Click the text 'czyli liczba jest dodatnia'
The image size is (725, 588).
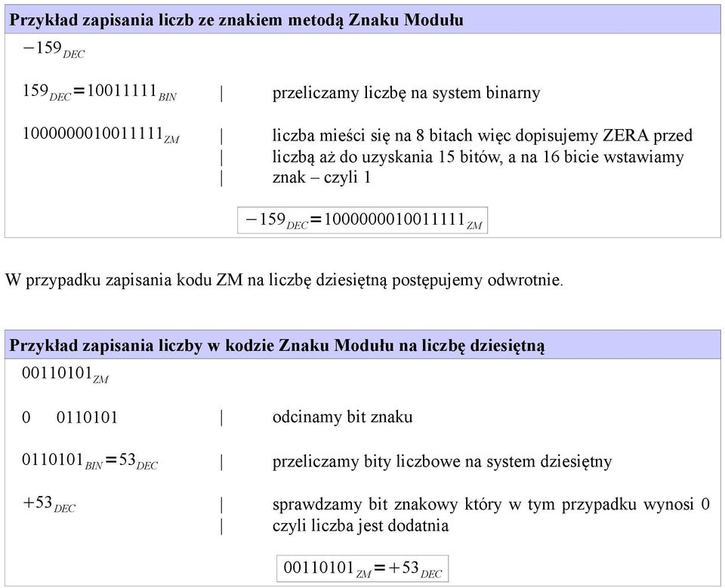click(360, 525)
